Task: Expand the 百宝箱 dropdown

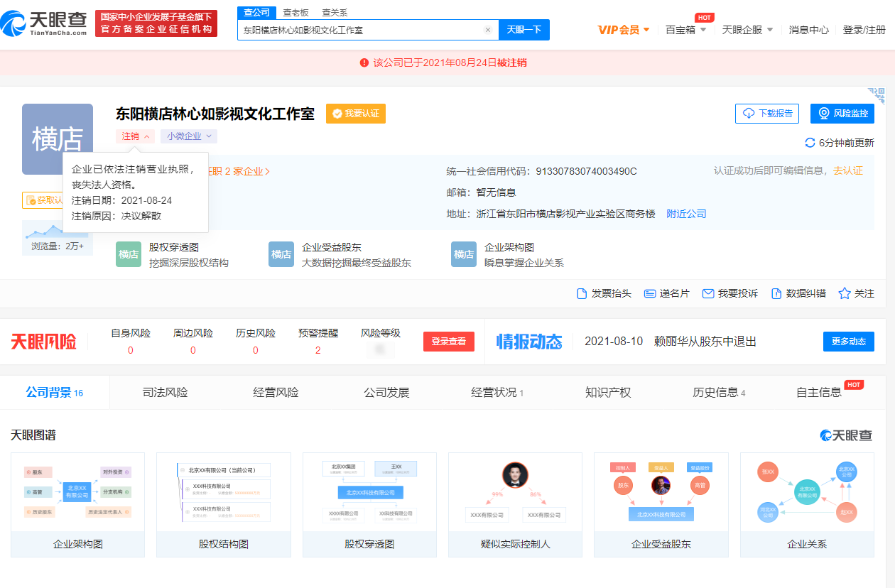Action: 686,30
